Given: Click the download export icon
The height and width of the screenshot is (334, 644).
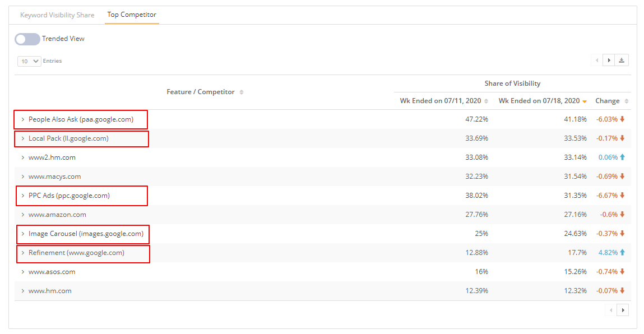Looking at the screenshot, I should pyautogui.click(x=622, y=61).
